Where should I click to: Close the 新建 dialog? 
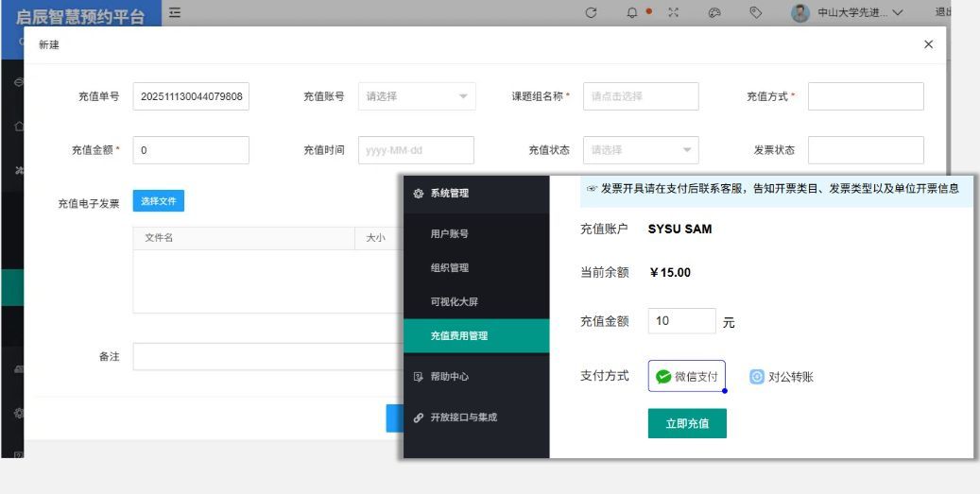(x=928, y=44)
